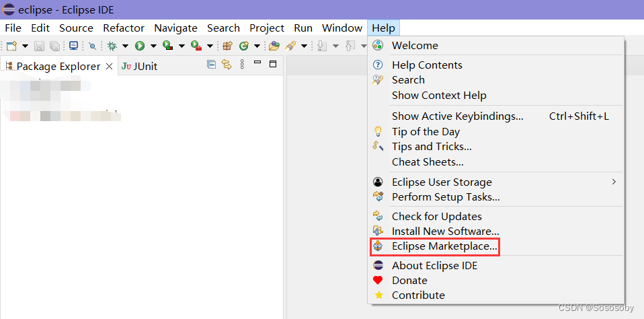Click the Next Annotation icon

pos(322,46)
